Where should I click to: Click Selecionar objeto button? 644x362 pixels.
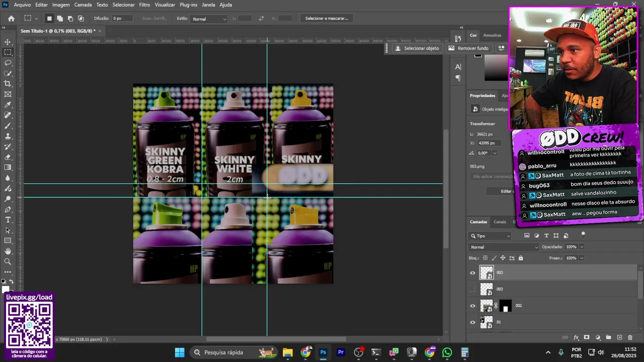coord(417,48)
